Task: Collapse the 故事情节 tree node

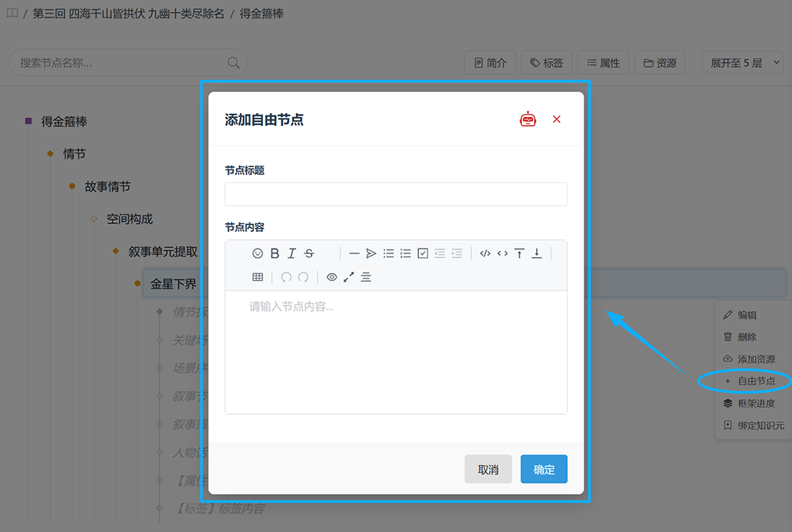Action: pos(72,186)
